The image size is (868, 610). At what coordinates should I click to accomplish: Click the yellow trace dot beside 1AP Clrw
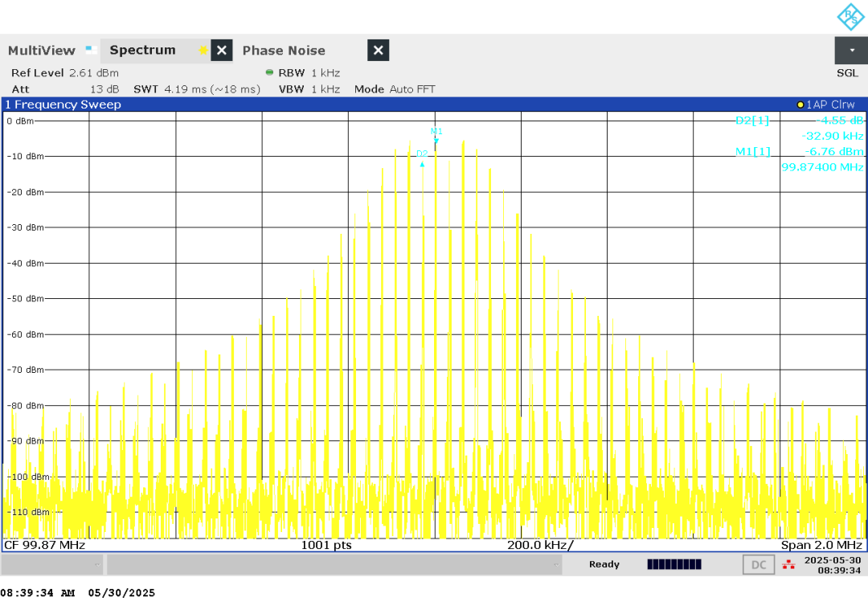click(800, 104)
